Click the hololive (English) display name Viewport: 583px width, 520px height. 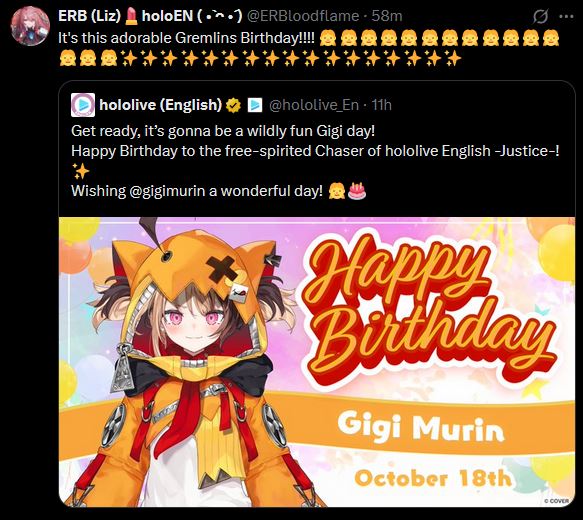[161, 105]
